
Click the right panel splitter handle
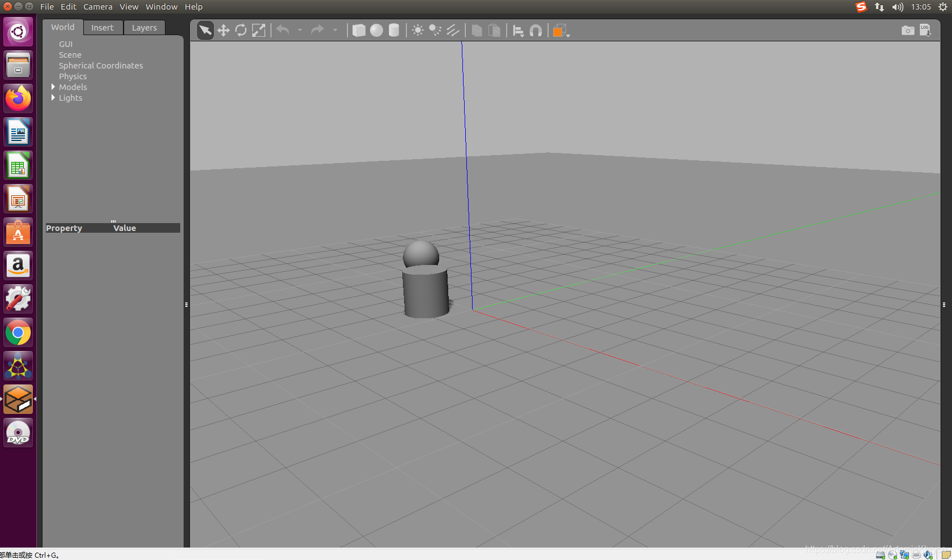[x=944, y=305]
